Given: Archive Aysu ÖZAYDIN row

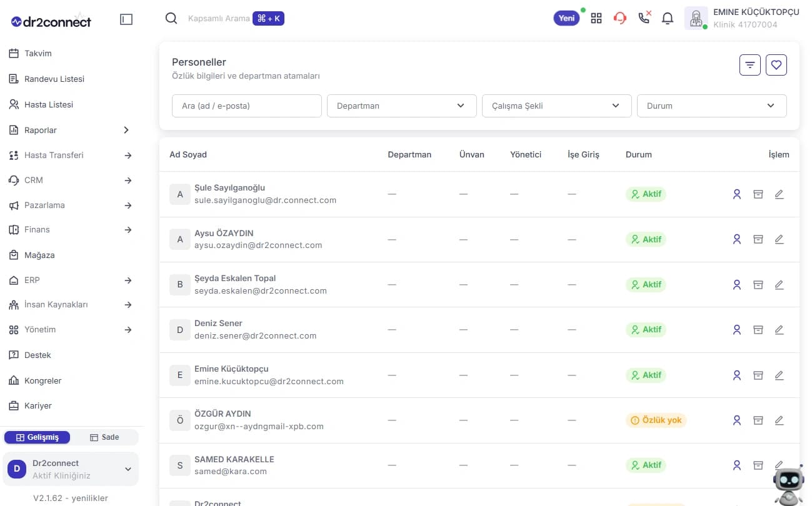Looking at the screenshot, I should click(x=758, y=239).
